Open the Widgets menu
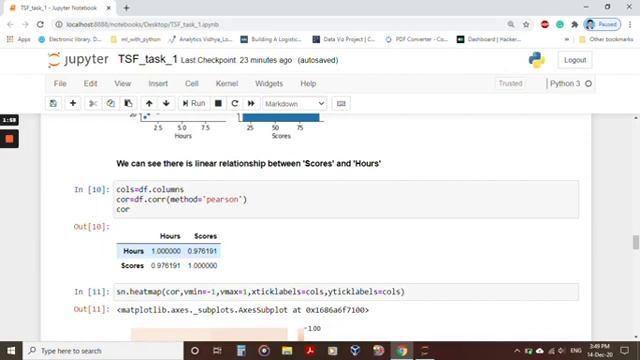This screenshot has height=360, width=640. [269, 84]
